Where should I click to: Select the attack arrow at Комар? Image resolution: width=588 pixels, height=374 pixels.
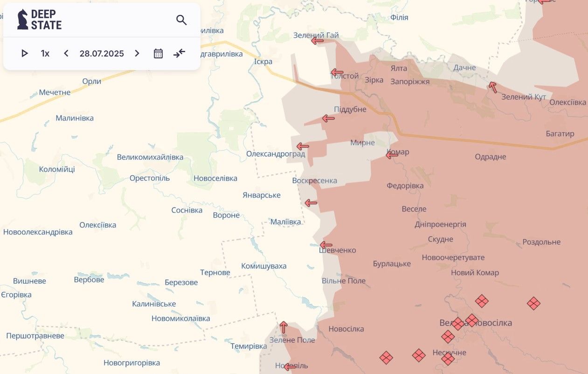click(x=392, y=155)
